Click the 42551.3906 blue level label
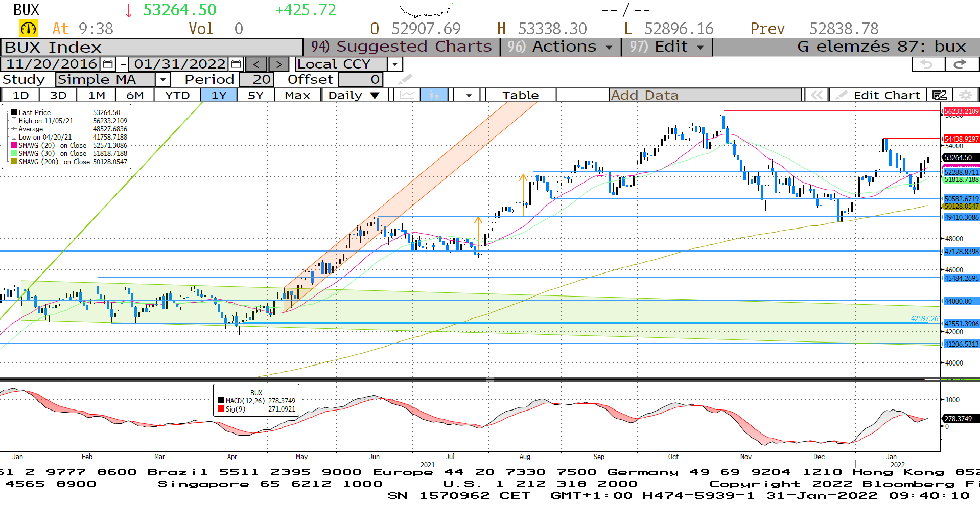Image resolution: width=980 pixels, height=524 pixels. tap(961, 324)
